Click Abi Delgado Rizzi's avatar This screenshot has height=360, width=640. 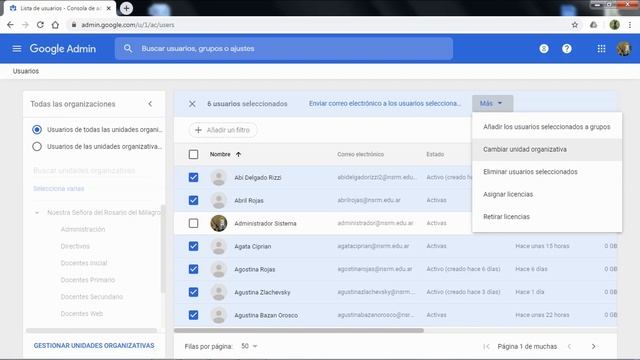[x=218, y=178]
